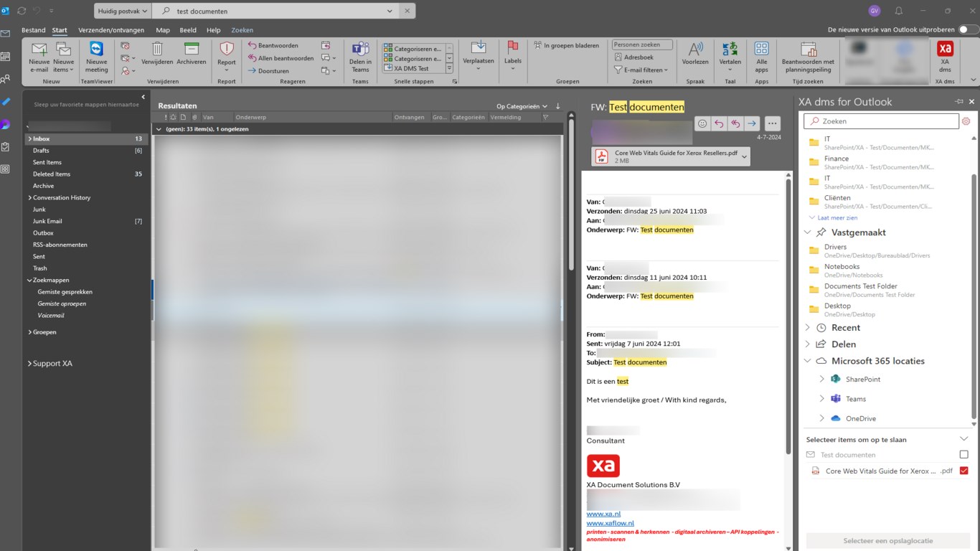
Task: Click the Personen zoeken field
Action: click(x=642, y=44)
